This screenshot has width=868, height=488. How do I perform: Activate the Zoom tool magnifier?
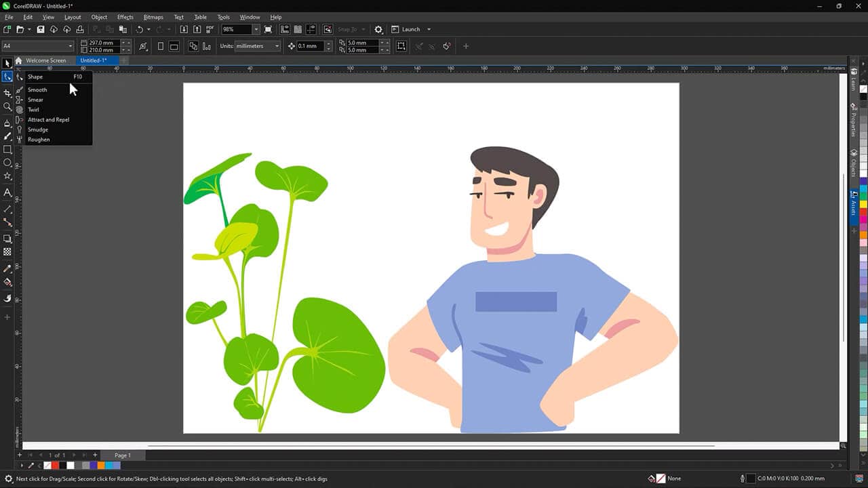[7, 106]
